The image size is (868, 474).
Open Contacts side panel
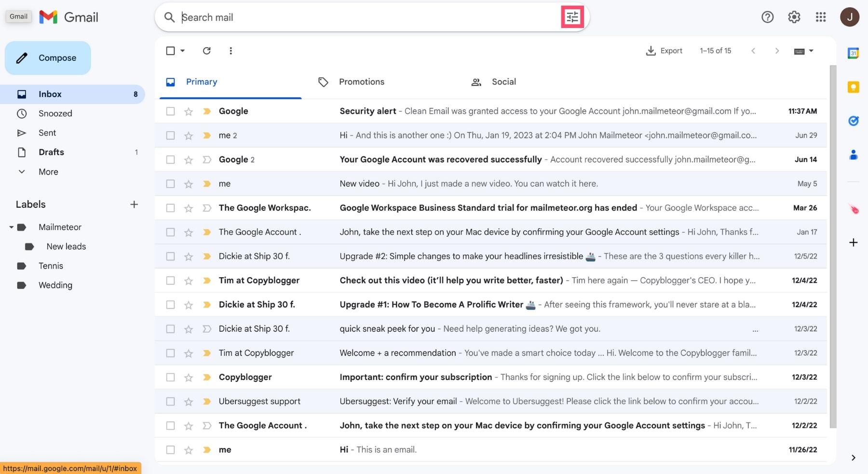click(853, 155)
